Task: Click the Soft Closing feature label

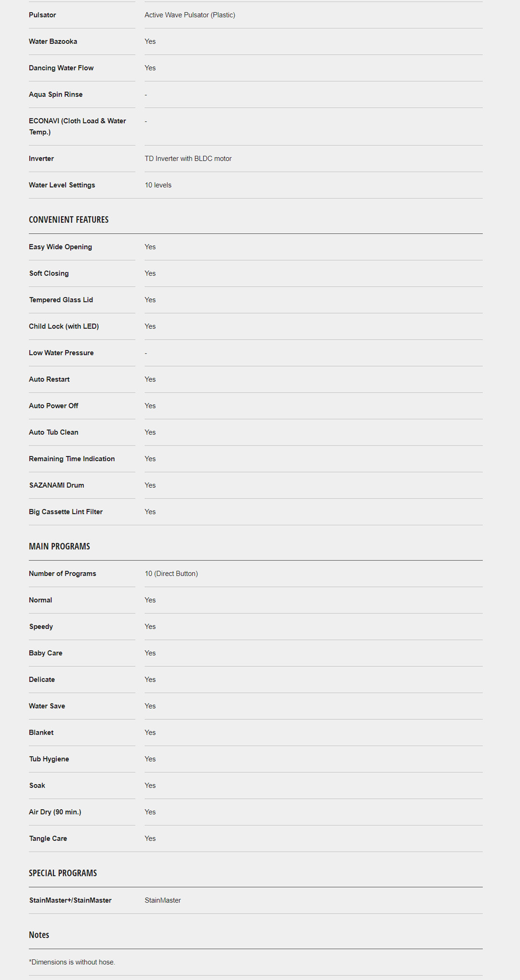Action: (49, 273)
